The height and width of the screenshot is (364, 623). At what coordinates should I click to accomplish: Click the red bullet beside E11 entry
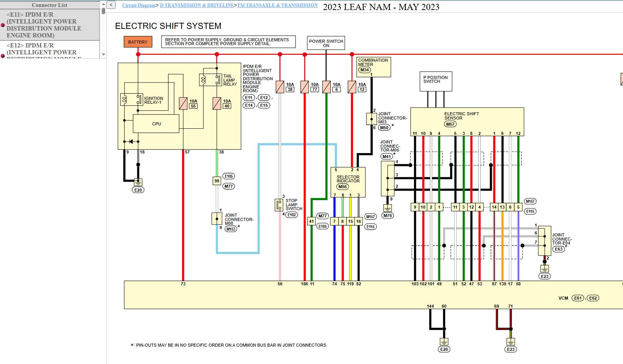[x=3, y=25]
